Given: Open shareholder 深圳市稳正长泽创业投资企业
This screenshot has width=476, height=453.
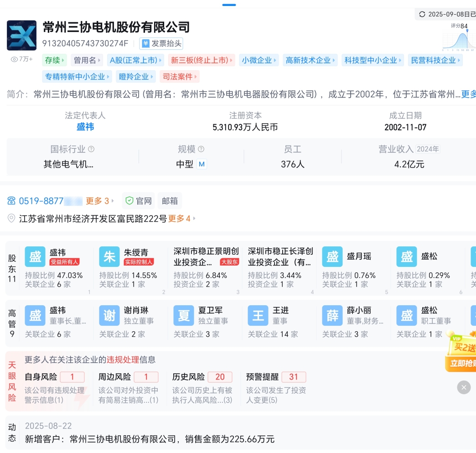Looking at the screenshot, I should pyautogui.click(x=280, y=256).
